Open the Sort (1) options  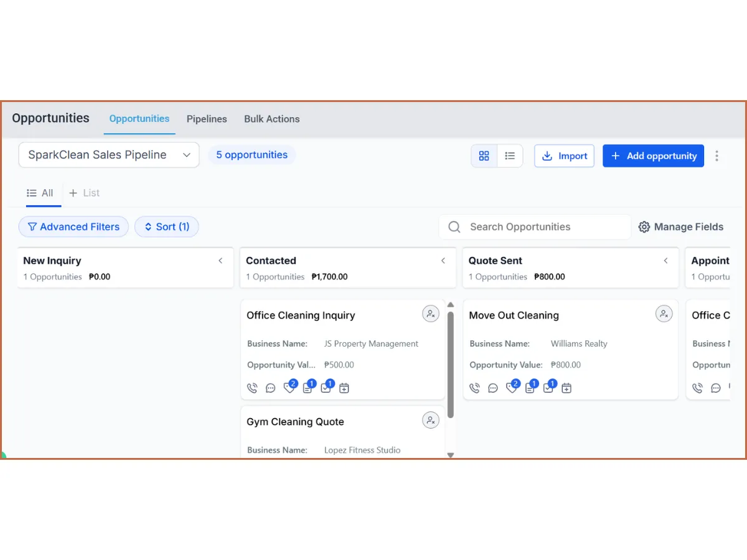(167, 227)
